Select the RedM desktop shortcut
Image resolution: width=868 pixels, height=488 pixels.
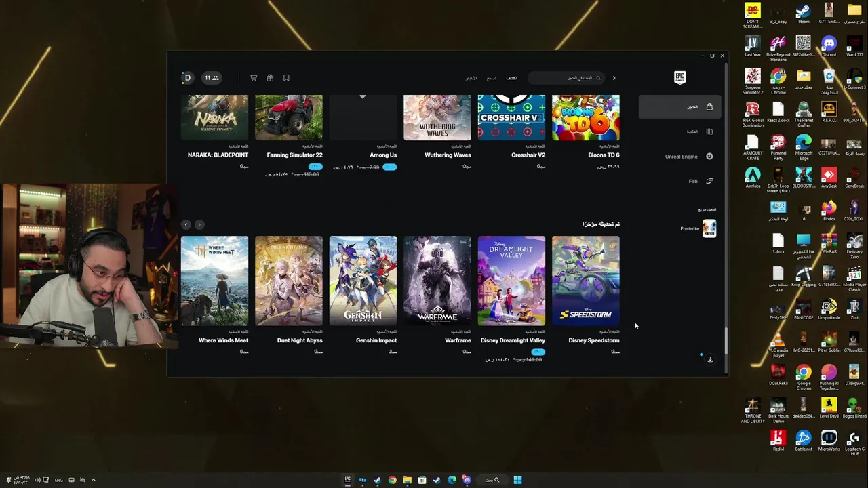click(778, 442)
